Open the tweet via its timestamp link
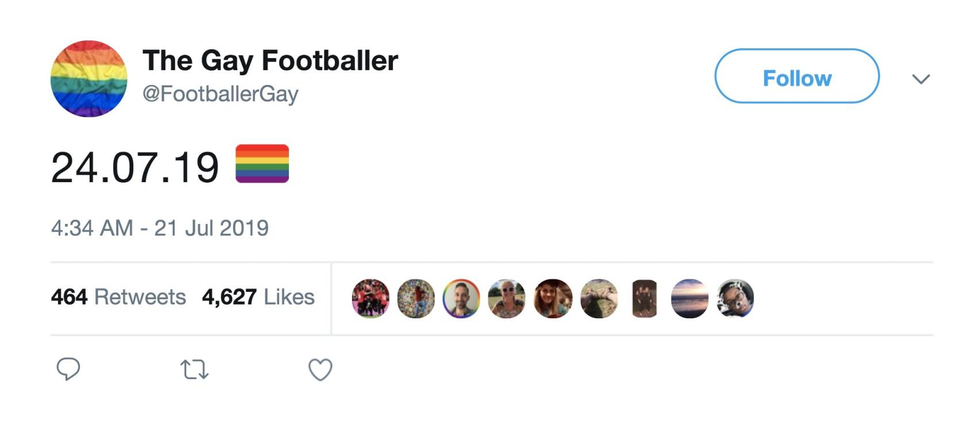 tap(160, 228)
